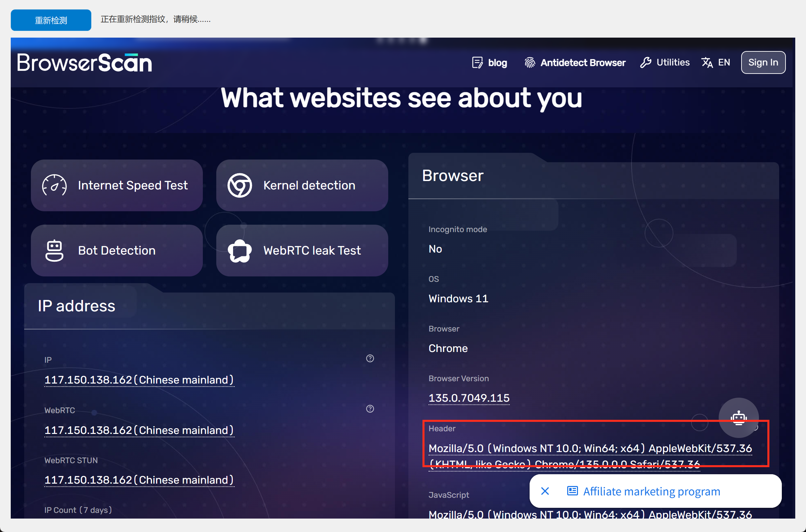Screen dimensions: 806x532
Task: Click the Utilities wrench icon
Action: (645, 63)
